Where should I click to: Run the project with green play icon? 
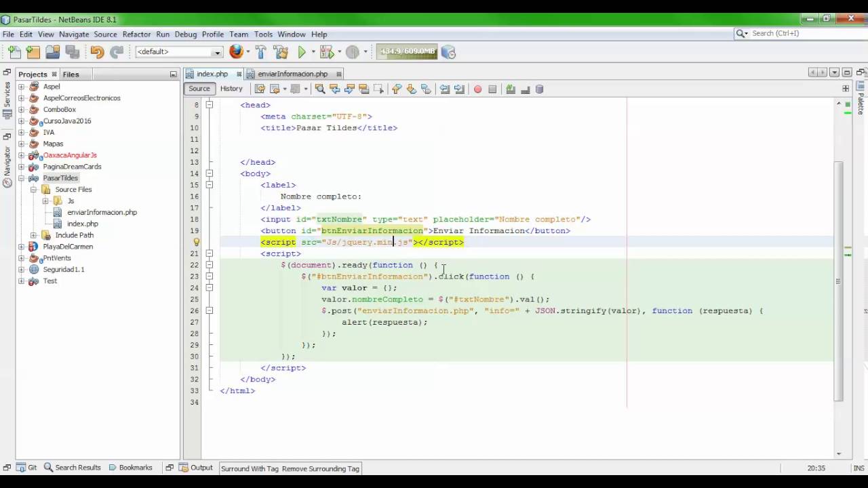pos(302,52)
